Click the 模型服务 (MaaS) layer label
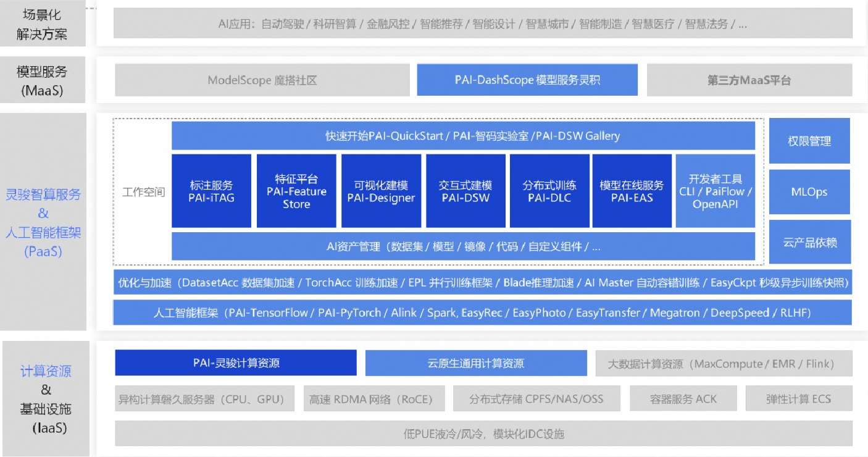The height and width of the screenshot is (457, 868). [x=42, y=82]
